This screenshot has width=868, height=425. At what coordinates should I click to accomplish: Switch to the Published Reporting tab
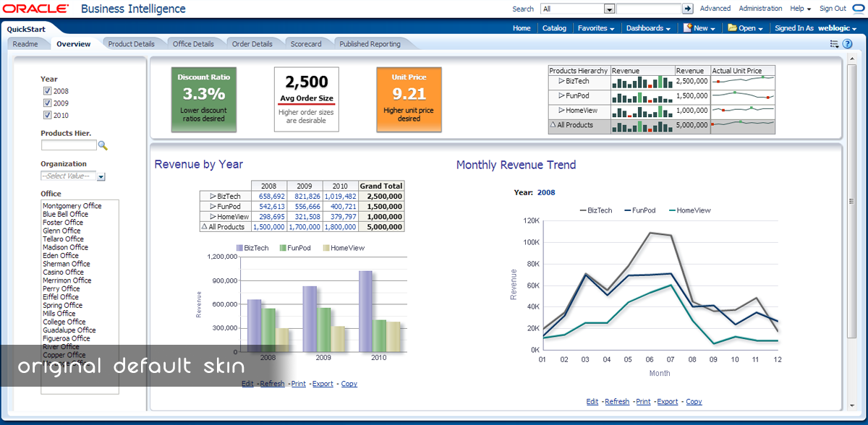pyautogui.click(x=370, y=44)
